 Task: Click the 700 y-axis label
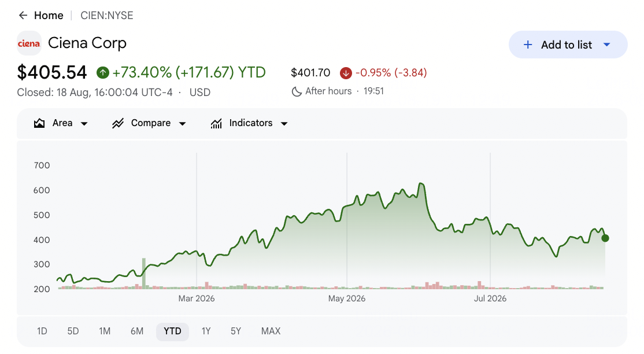click(42, 165)
